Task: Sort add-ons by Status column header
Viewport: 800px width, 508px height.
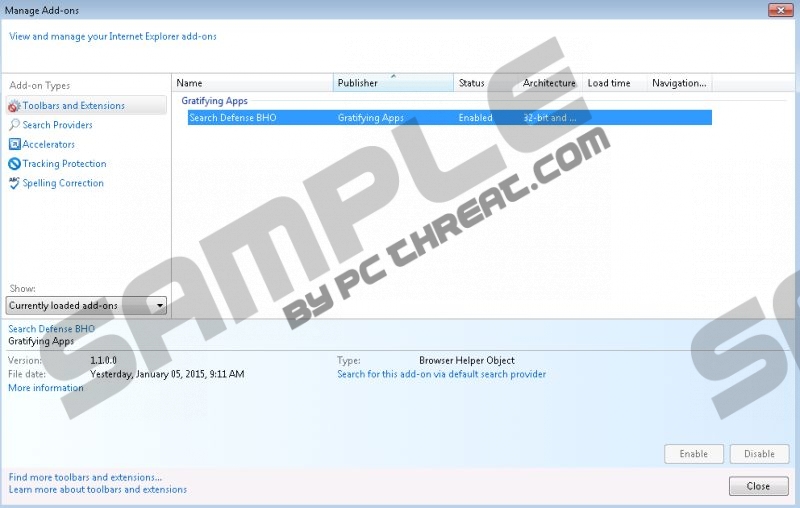Action: 485,83
